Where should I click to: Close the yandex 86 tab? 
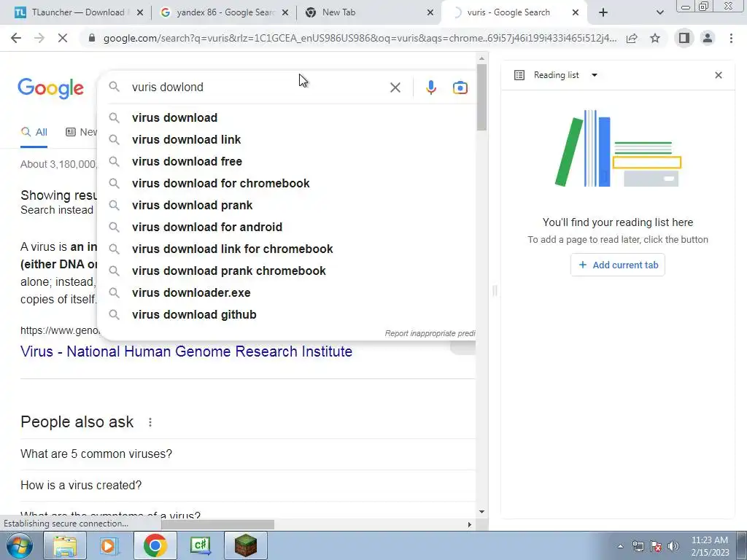pyautogui.click(x=285, y=13)
